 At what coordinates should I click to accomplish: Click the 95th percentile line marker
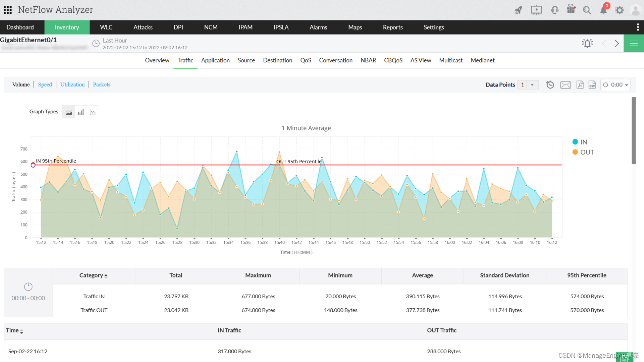point(33,165)
